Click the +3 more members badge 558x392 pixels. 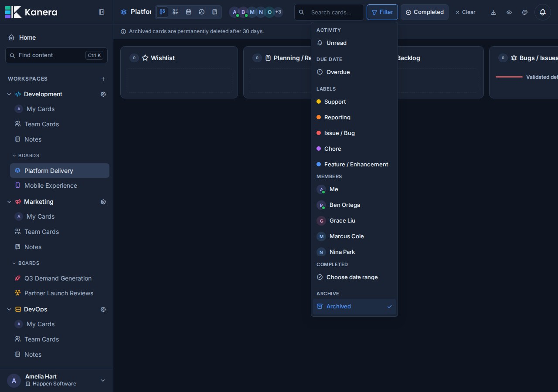tap(278, 12)
